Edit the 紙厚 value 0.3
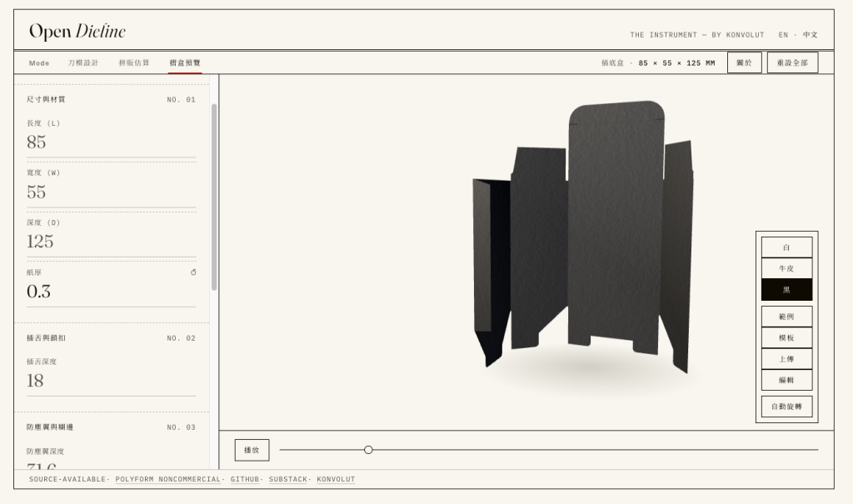Image resolution: width=853 pixels, height=504 pixels. point(111,292)
